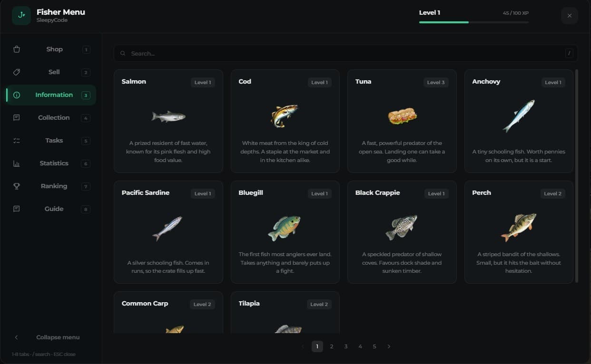
Task: Click the slash shortcut badge in search
Action: coord(569,53)
